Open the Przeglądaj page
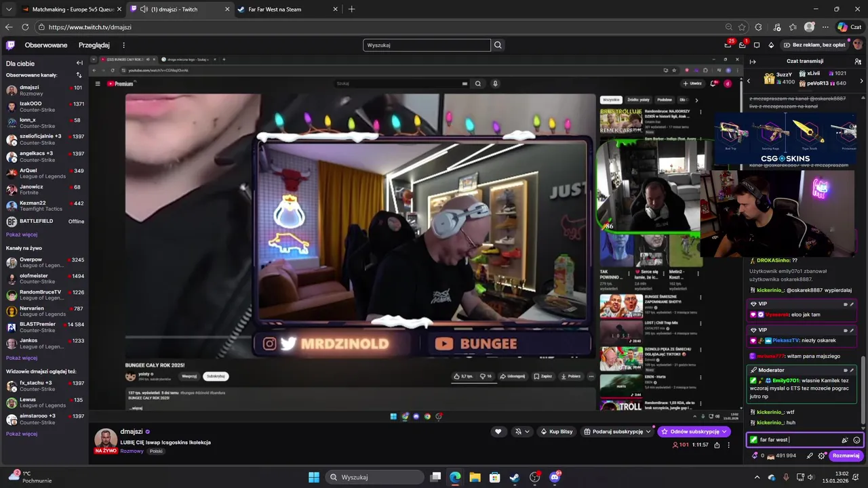The image size is (868, 488). [x=94, y=45]
